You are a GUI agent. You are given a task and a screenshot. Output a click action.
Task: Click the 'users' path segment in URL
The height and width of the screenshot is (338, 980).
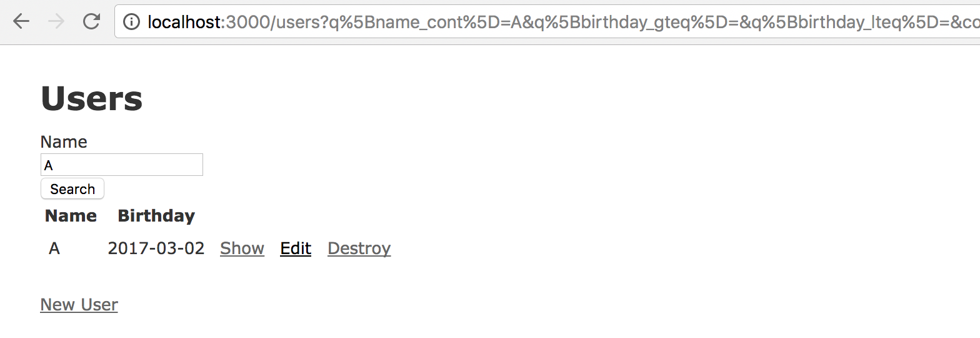pyautogui.click(x=292, y=23)
